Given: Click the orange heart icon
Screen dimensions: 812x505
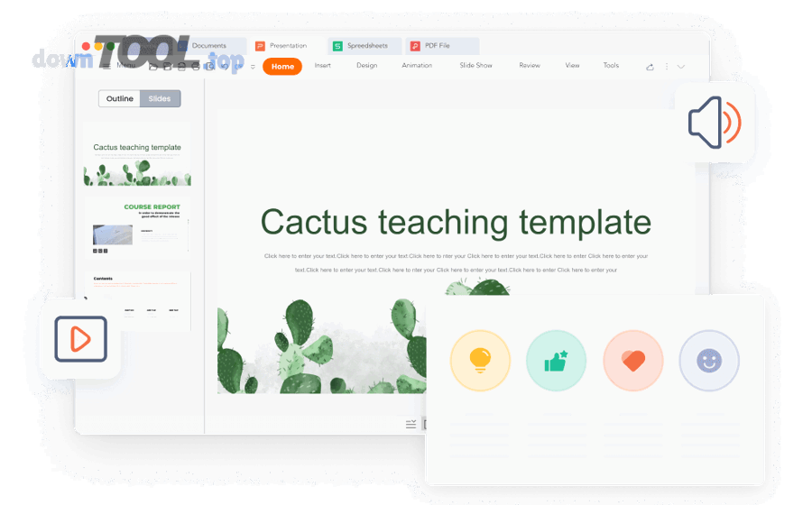Looking at the screenshot, I should point(633,361).
